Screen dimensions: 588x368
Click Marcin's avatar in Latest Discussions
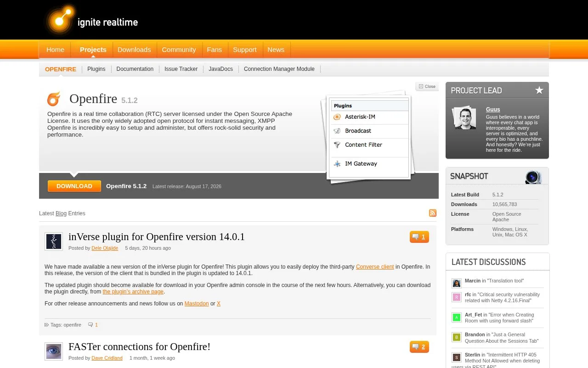click(456, 283)
